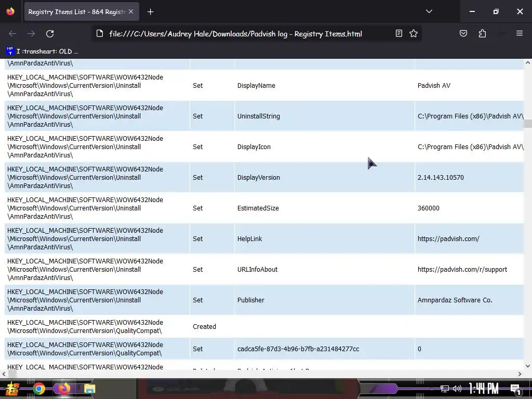Launch Google Chrome from taskbar
Image resolution: width=532 pixels, height=399 pixels.
click(38, 389)
